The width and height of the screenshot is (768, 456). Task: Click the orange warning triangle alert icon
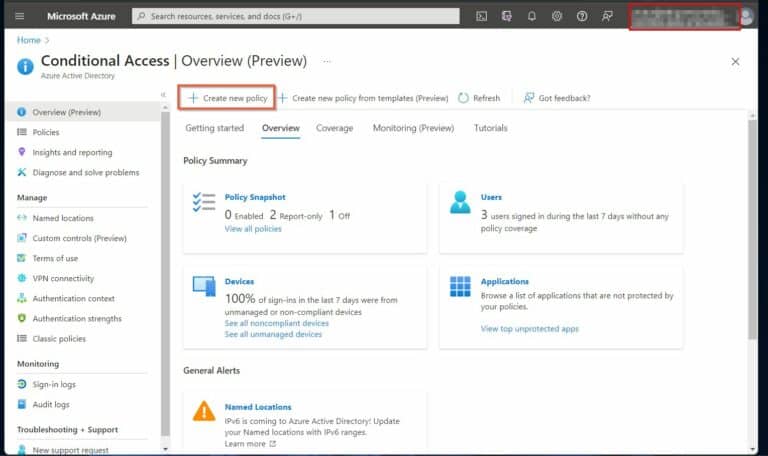(204, 411)
